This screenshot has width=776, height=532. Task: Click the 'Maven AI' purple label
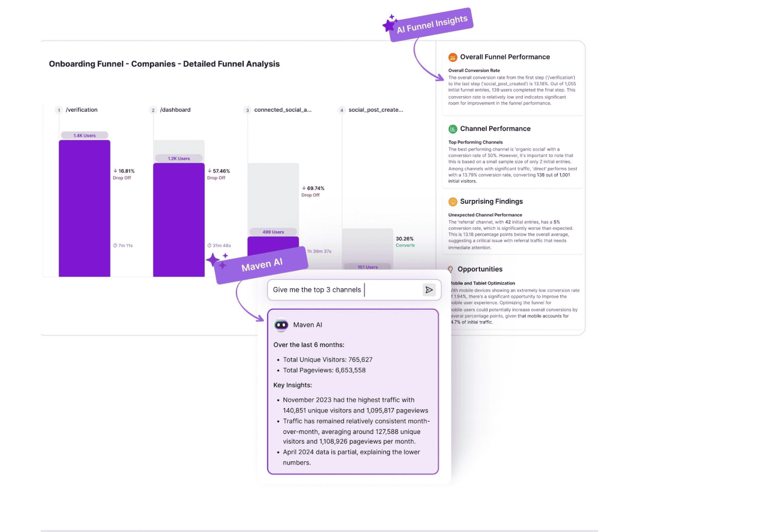(x=261, y=265)
